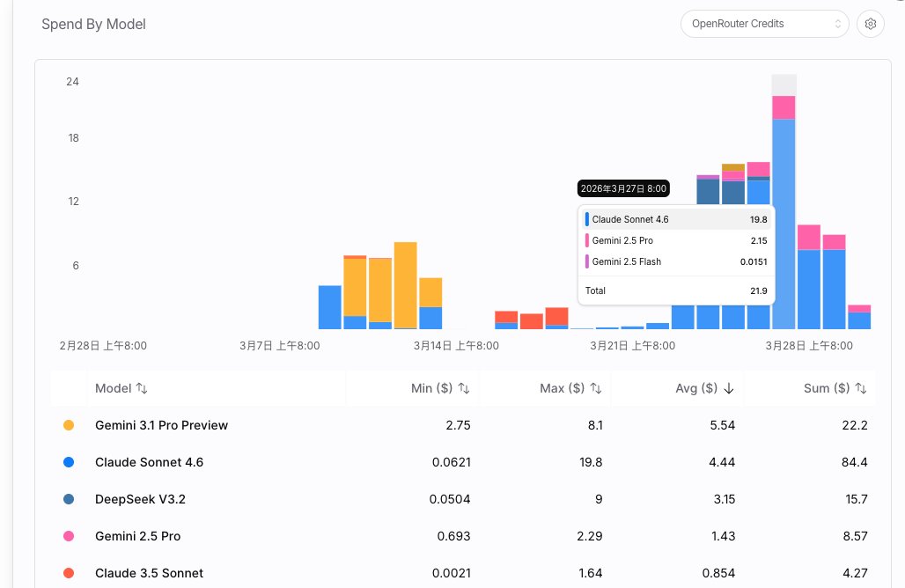
Task: Click the dark blue DeepSeek V3.2 dot
Action: coord(69,499)
